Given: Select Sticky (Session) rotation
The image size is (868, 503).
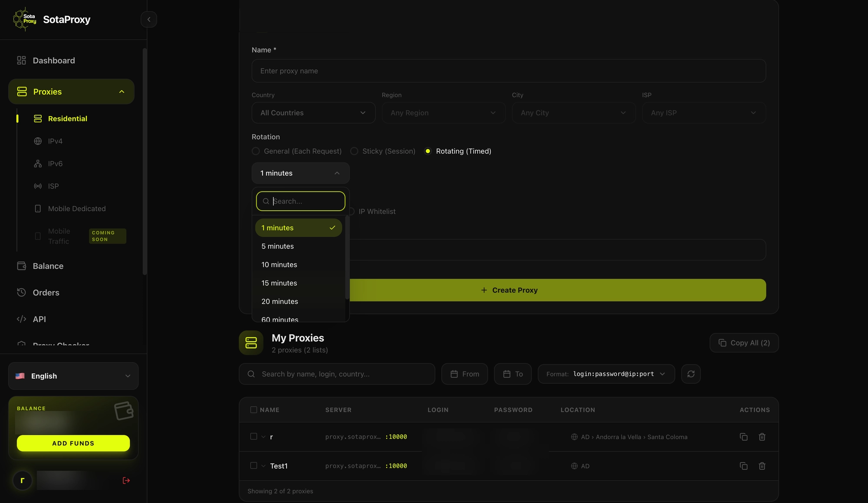Looking at the screenshot, I should tap(383, 151).
